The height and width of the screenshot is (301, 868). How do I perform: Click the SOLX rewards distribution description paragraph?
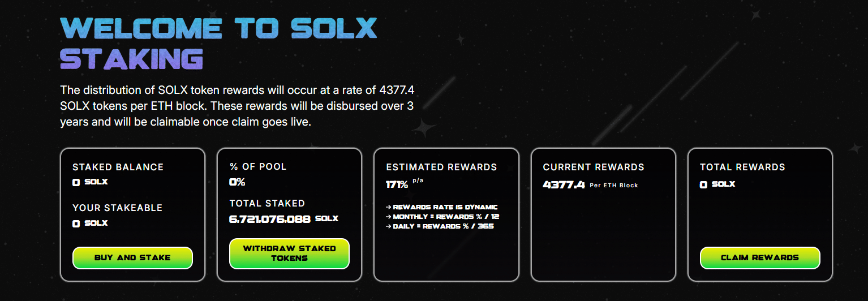239,106
